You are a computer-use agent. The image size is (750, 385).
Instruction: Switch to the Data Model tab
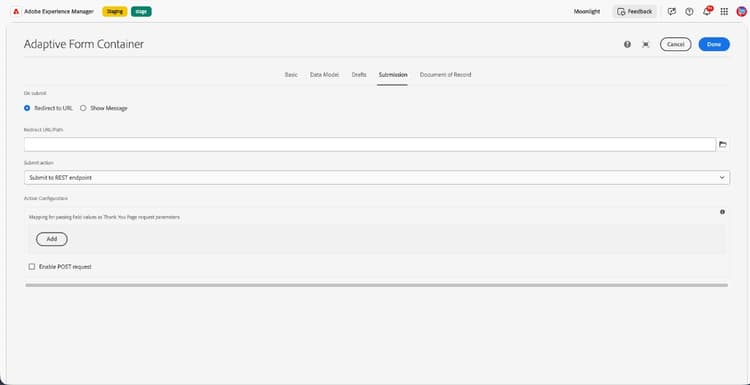pos(324,75)
